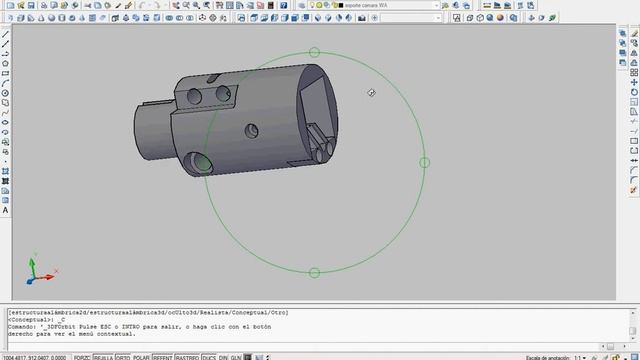Screen dimensions: 640x360
Task: Select the Realistic visual style orange sphere icon
Action: point(500,18)
